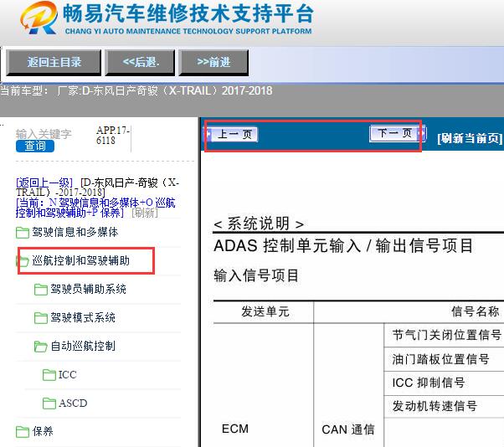Click the breadcrumb starting with [D-东风日产-奇骏
The width and height of the screenshot is (504, 447).
[x=97, y=188]
